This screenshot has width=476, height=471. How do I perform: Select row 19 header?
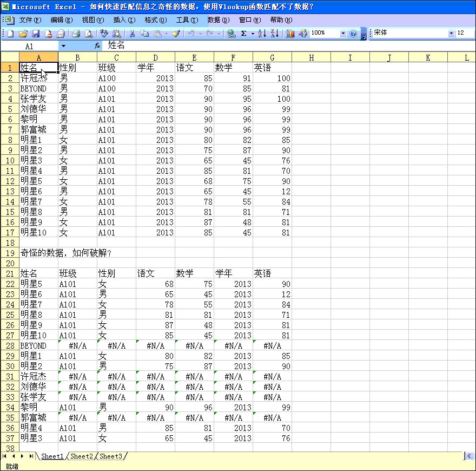[x=10, y=253]
